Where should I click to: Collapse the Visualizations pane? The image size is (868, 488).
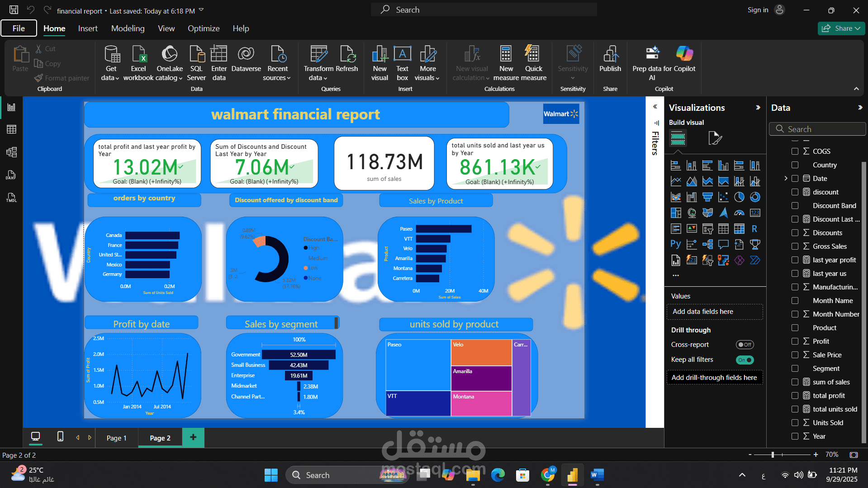coord(758,108)
